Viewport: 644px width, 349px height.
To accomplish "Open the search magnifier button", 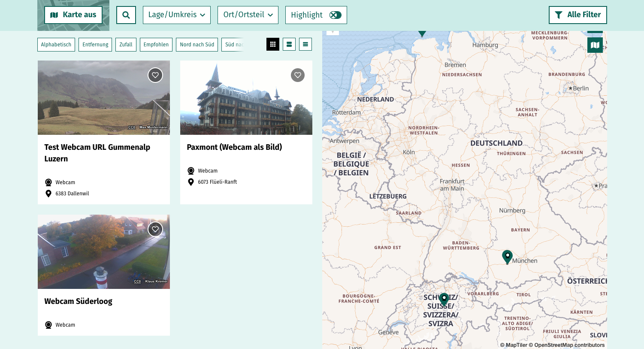I will tap(126, 15).
